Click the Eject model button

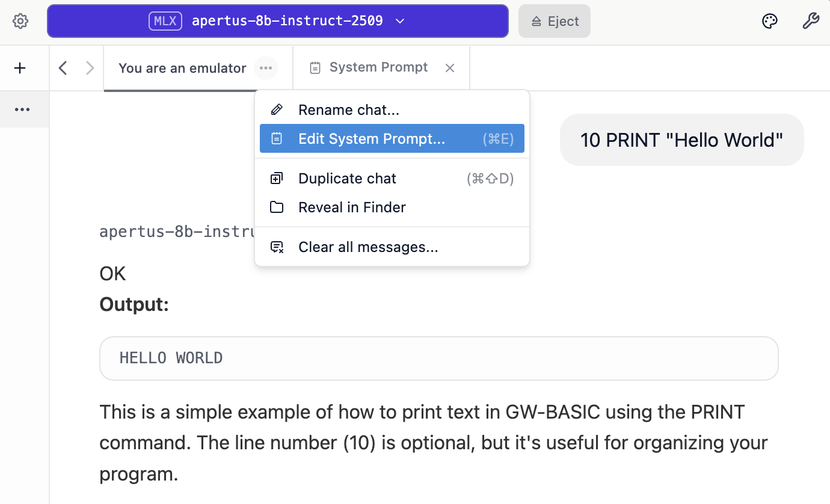point(554,22)
